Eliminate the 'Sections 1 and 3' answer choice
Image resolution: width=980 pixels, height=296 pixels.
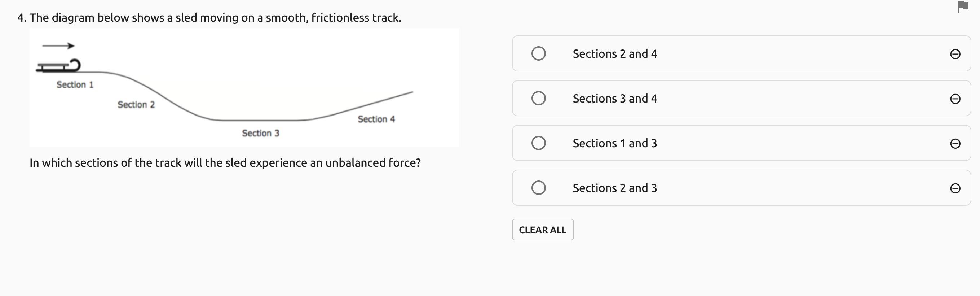coord(955,144)
